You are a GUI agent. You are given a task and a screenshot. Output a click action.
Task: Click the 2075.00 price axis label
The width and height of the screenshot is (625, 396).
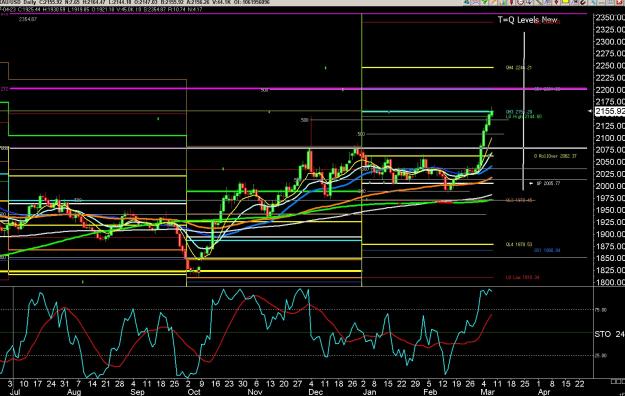(610, 150)
